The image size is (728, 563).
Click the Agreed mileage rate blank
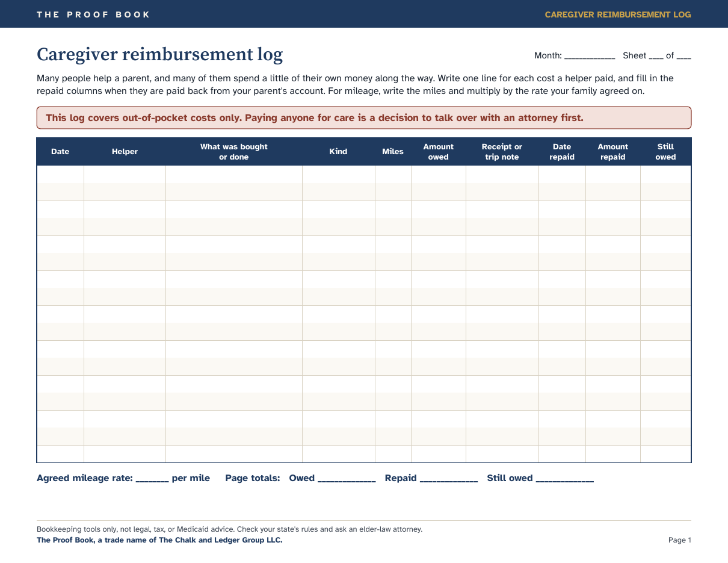[152, 479]
